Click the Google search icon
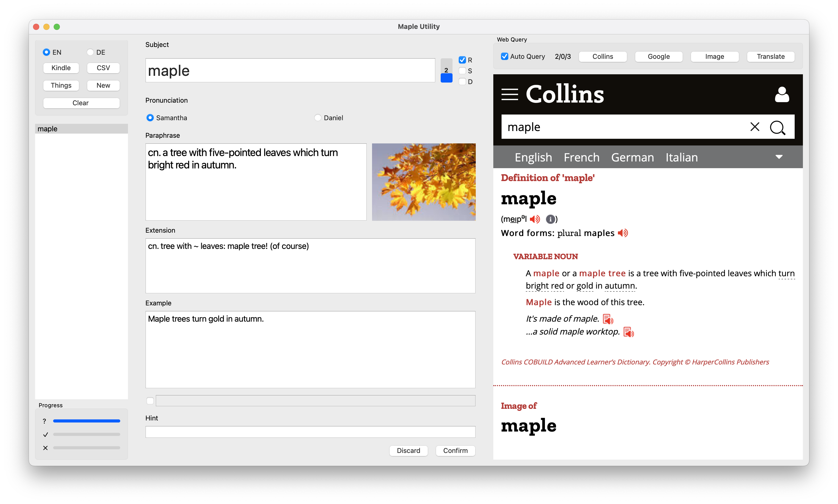Viewport: 838px width, 504px height. [x=658, y=56]
